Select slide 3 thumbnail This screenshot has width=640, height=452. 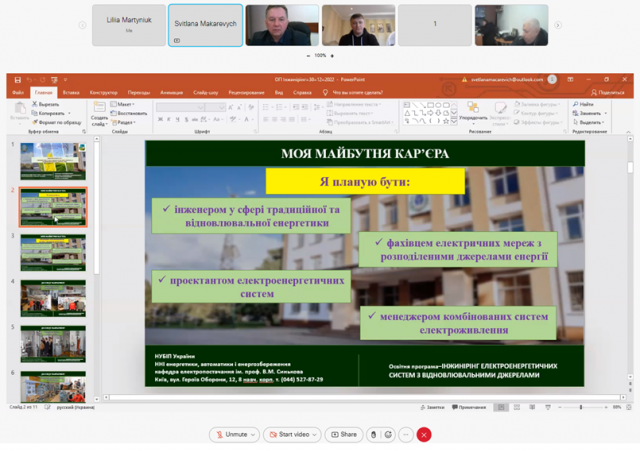pyautogui.click(x=53, y=253)
